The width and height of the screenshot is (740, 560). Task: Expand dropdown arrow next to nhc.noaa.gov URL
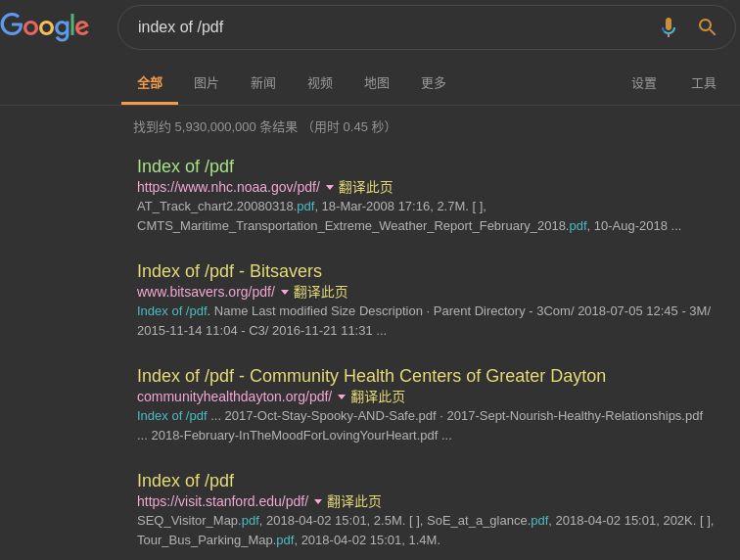(x=330, y=187)
